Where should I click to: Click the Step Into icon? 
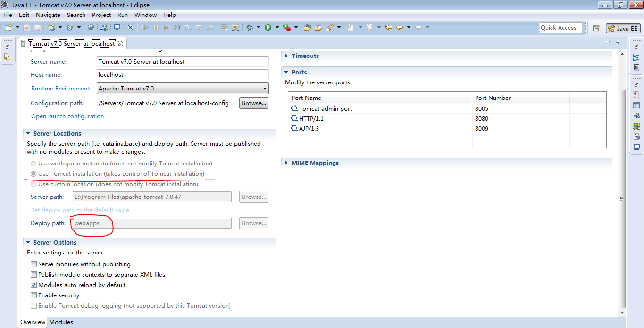coord(188,27)
